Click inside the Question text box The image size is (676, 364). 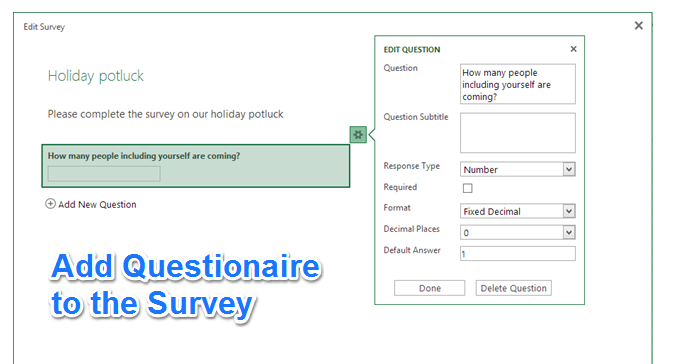pos(517,84)
